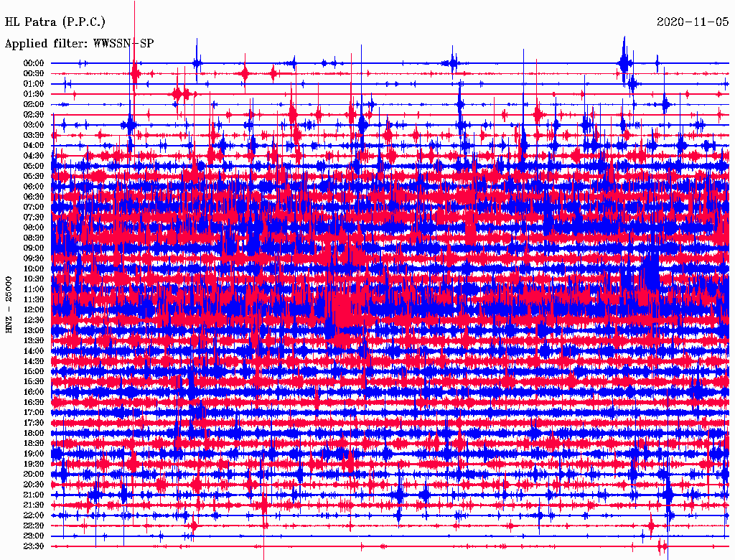Select the 08:30 time label
Image resolution: width=735 pixels, height=560 pixels.
34,238
